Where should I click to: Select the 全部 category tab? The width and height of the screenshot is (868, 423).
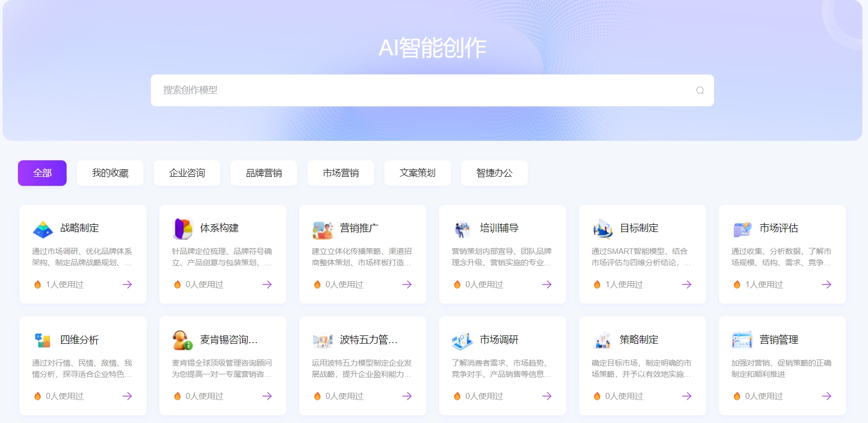42,173
